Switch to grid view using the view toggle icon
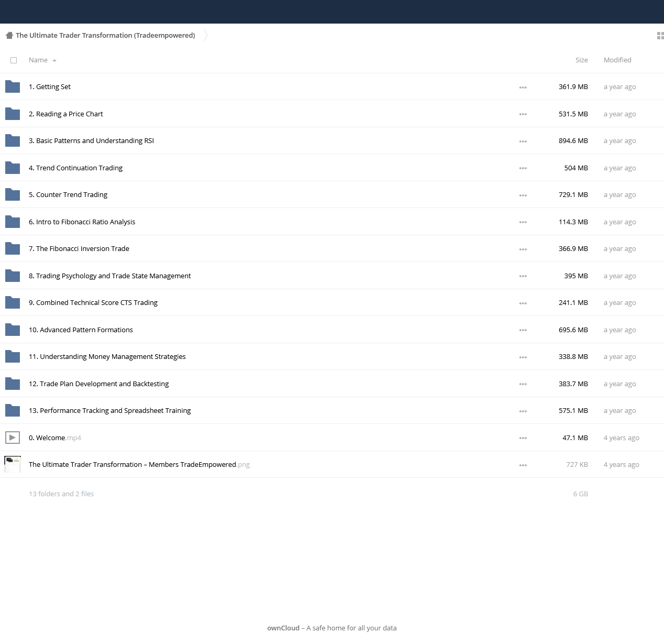 coord(660,36)
